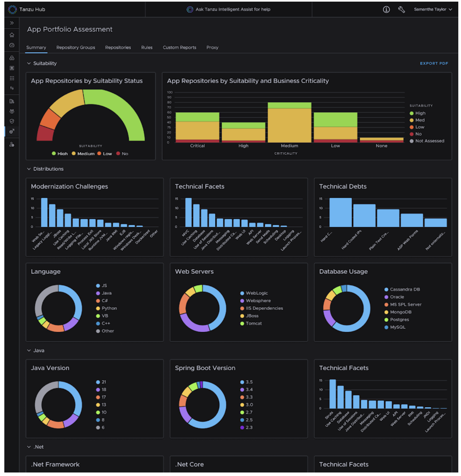Collapse the Suitability section
The width and height of the screenshot is (461, 476).
point(29,63)
